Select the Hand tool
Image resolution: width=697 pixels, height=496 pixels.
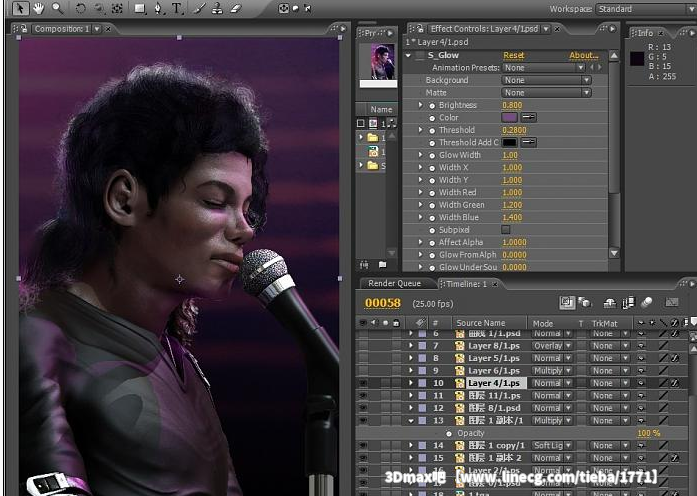[39, 8]
